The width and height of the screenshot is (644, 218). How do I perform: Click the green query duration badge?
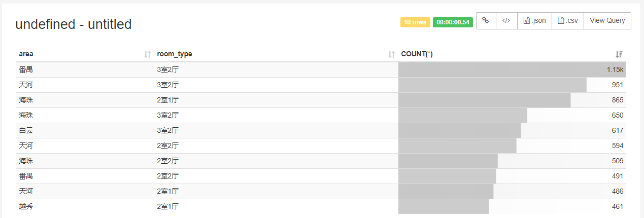click(453, 22)
